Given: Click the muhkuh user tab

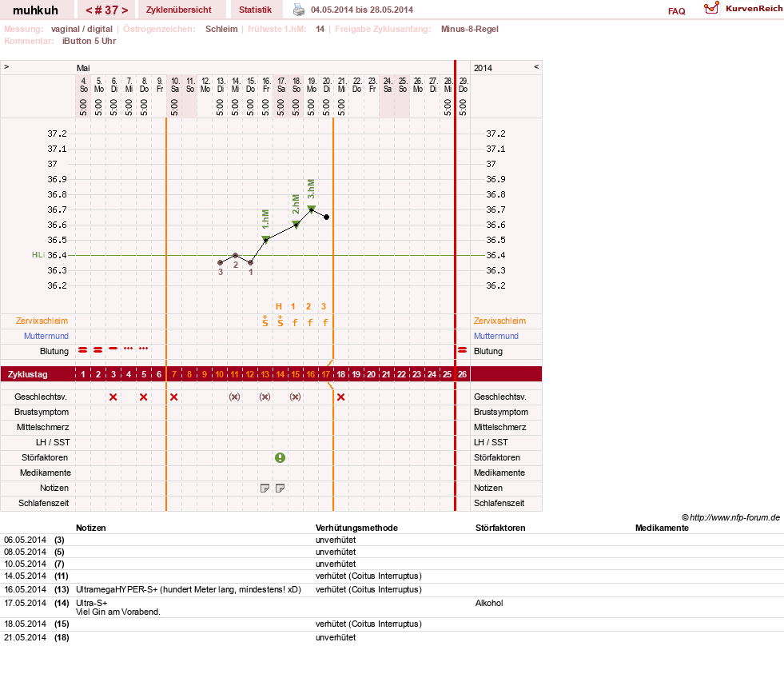Looking at the screenshot, I should click(x=35, y=10).
